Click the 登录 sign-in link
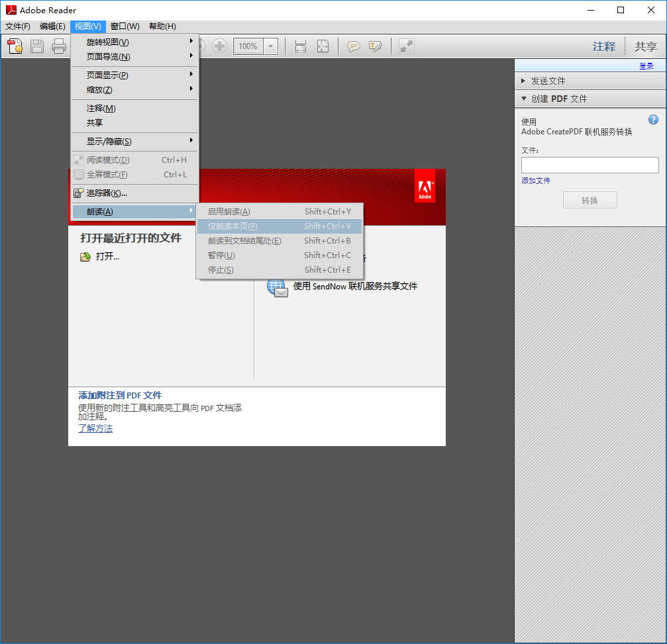The height and width of the screenshot is (644, 667). [646, 66]
